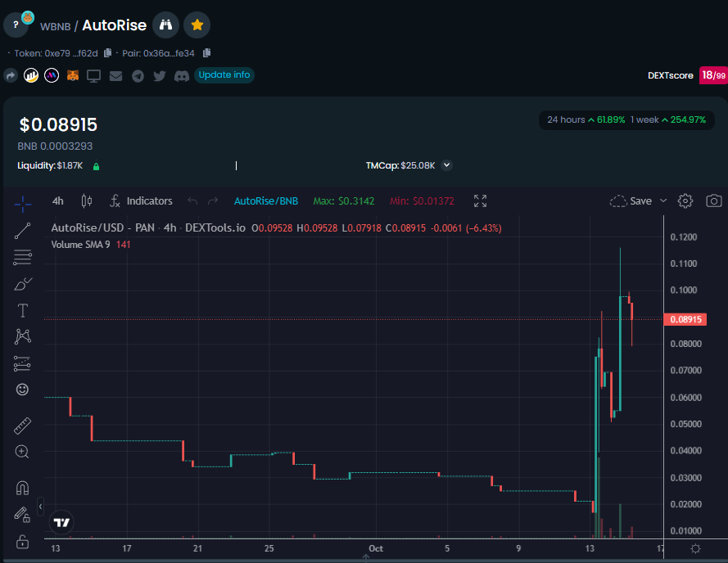The width and height of the screenshot is (728, 563).
Task: Open time axis settings gear at bottom right
Action: 695,548
